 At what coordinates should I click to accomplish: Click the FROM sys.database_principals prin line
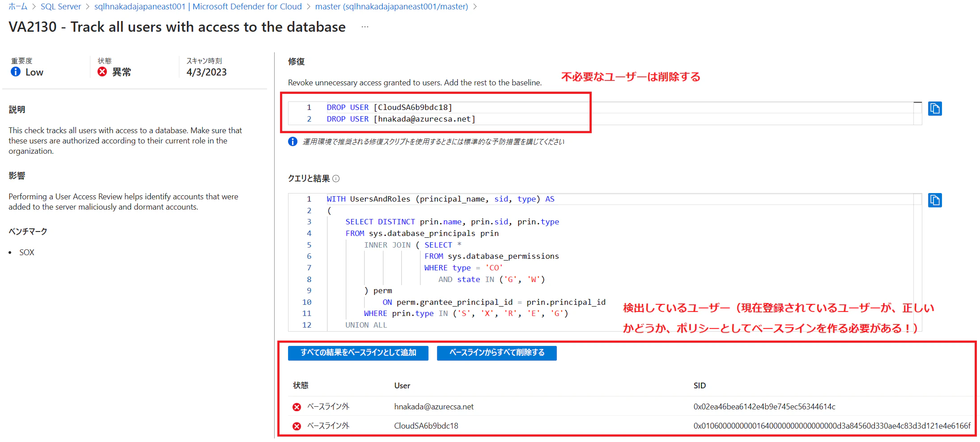(x=422, y=233)
